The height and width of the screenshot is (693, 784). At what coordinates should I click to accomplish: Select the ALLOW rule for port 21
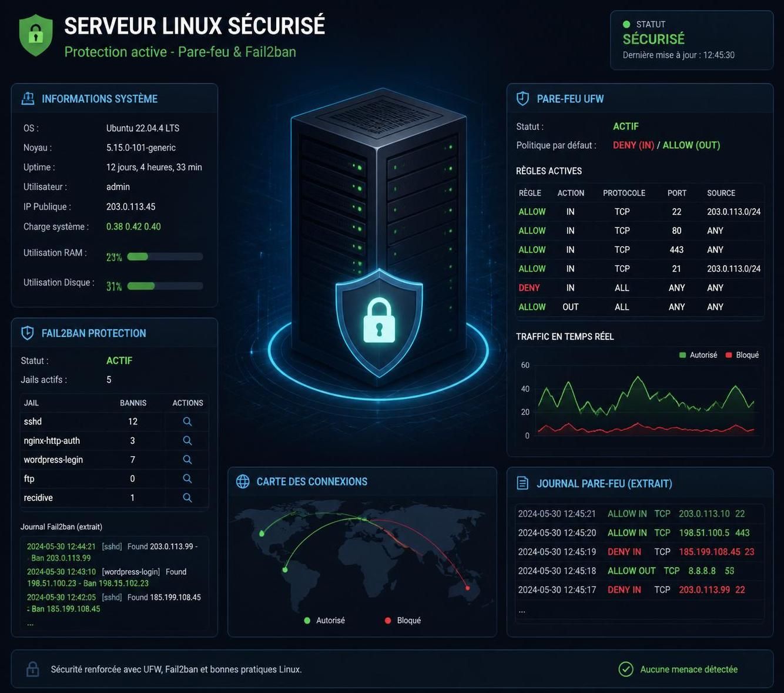tap(640, 269)
